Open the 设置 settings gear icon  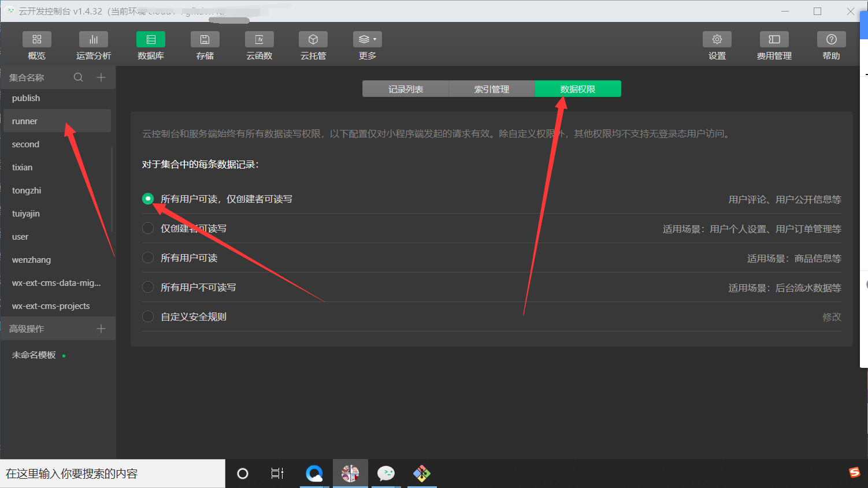717,39
